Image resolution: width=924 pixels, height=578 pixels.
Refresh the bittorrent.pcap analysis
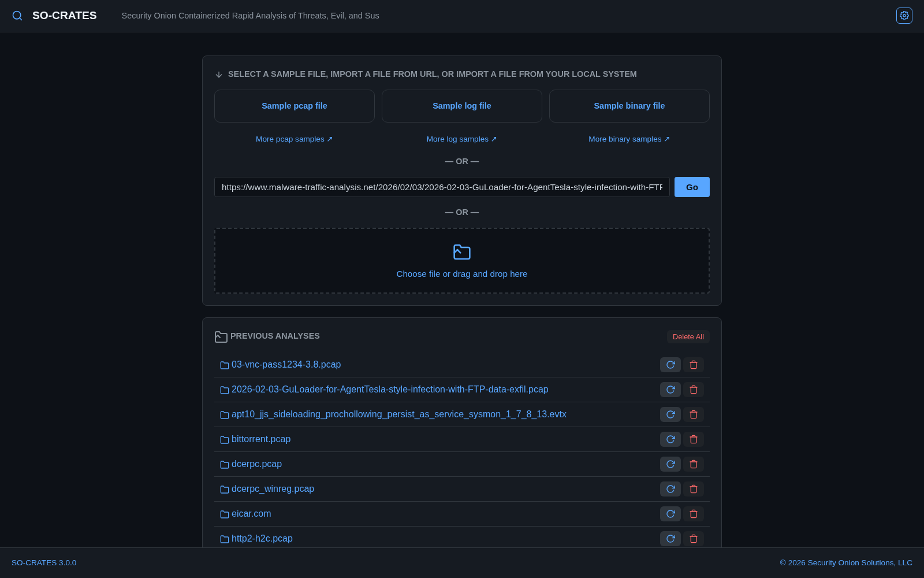(670, 439)
